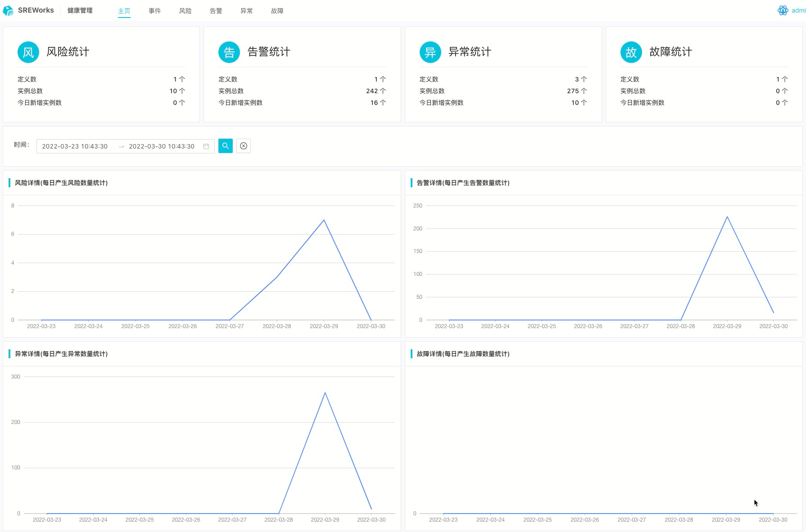Open the 风险 tab

coord(185,11)
